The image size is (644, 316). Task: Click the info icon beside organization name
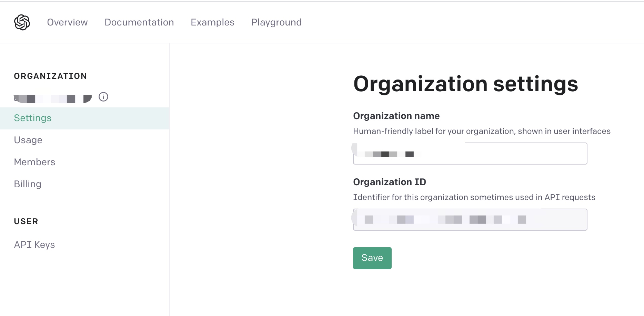pyautogui.click(x=103, y=97)
